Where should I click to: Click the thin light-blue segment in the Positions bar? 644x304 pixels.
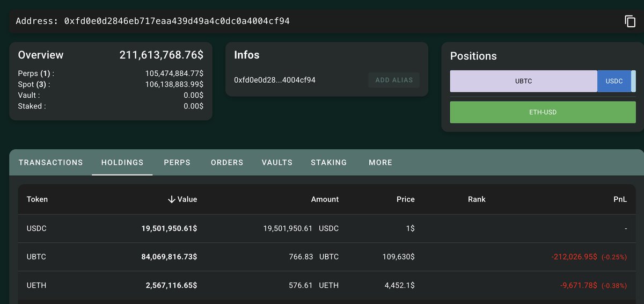(633, 81)
